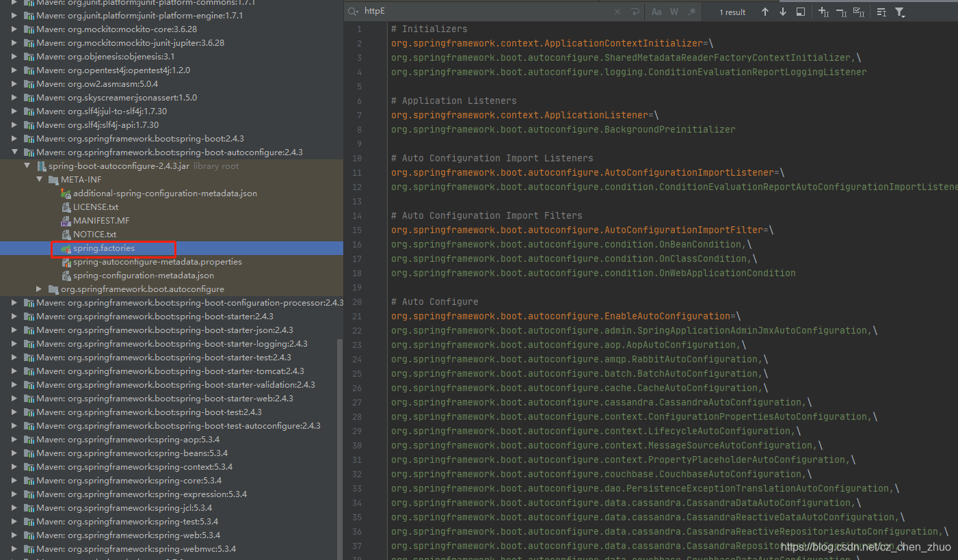The image size is (958, 560).
Task: Expand Maven spring-boot-starter-web:2.4.3 library
Action: point(15,399)
